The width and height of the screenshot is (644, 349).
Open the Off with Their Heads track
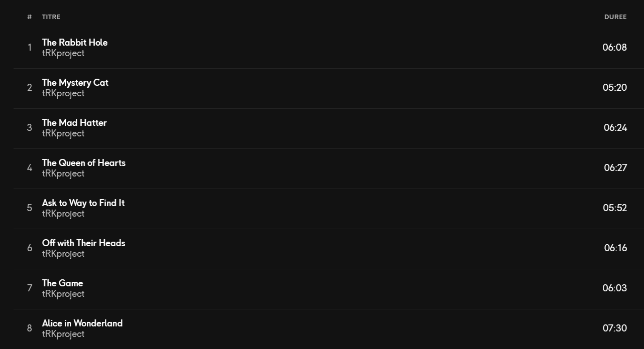(84, 243)
